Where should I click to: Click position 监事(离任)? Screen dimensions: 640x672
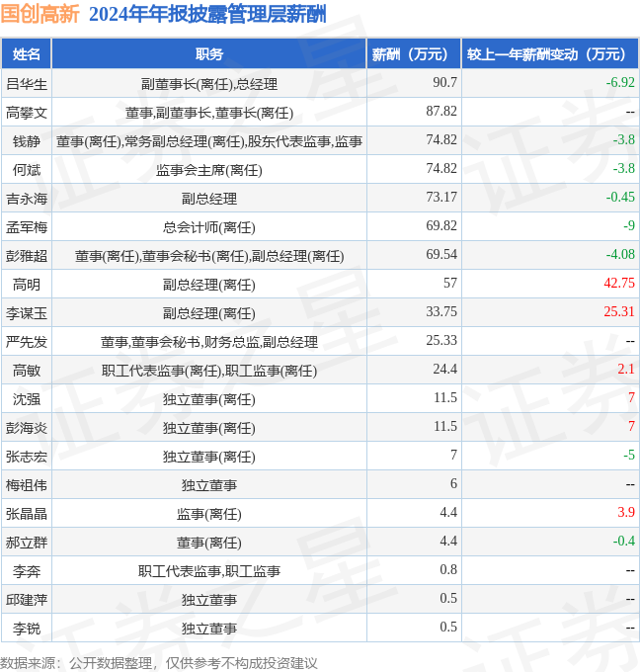[x=209, y=514]
